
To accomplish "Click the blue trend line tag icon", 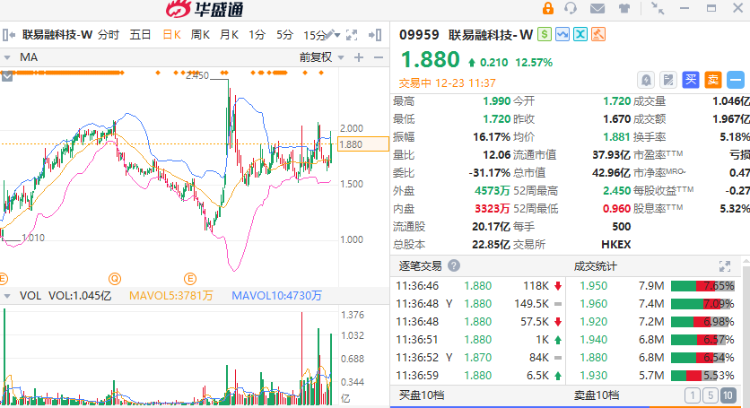I will [562, 34].
